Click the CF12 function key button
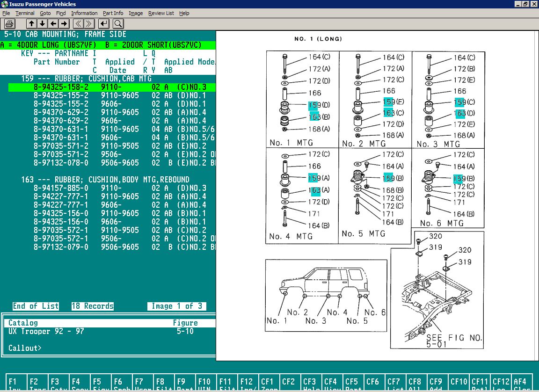 coord(500,383)
